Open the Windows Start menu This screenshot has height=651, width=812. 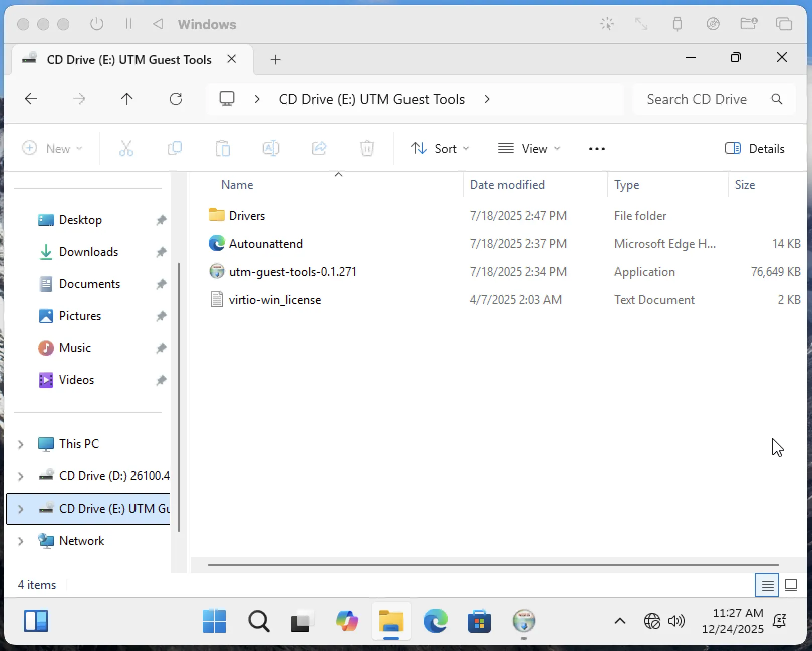pos(214,621)
